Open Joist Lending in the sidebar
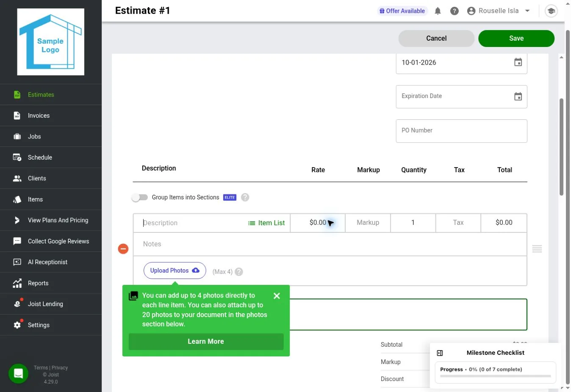The image size is (571, 392). point(51,304)
